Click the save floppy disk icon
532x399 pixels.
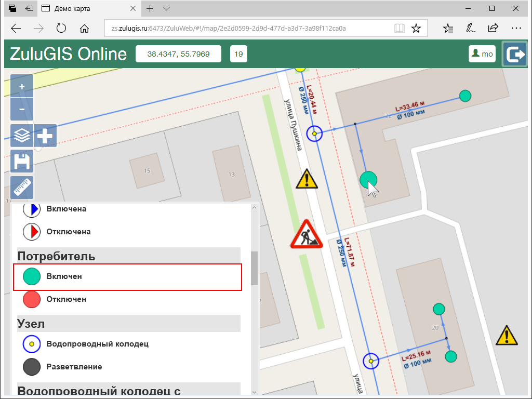[22, 162]
